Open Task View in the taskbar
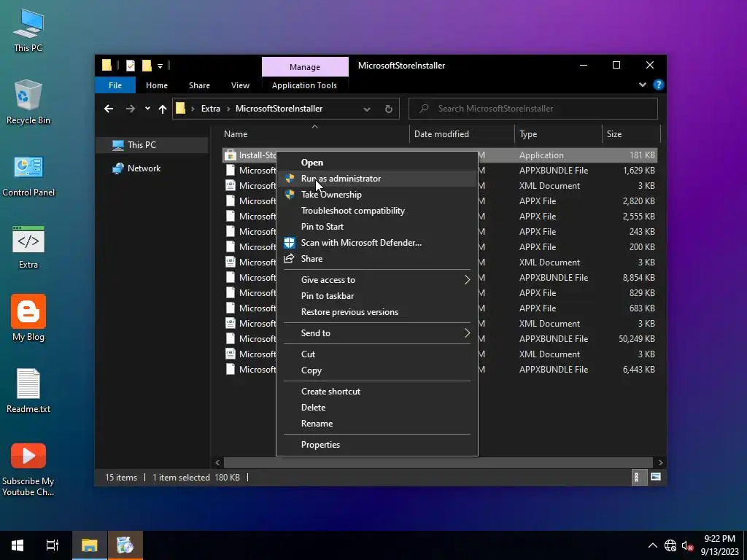Screen dimensions: 747x560 (53, 545)
